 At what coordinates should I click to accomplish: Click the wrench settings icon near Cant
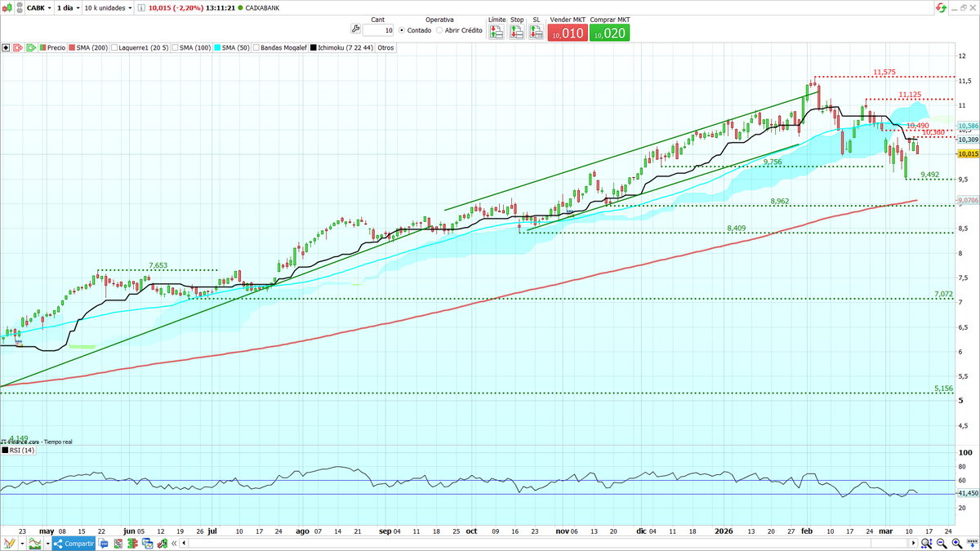(354, 29)
